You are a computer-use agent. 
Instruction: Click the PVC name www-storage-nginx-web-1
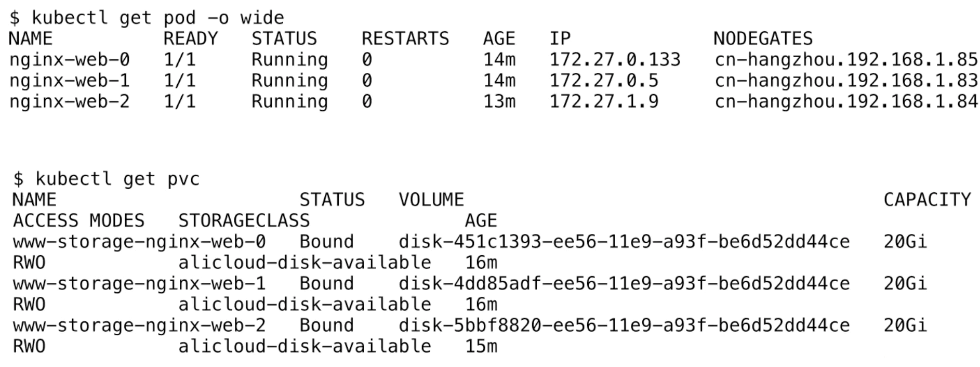pyautogui.click(x=139, y=284)
